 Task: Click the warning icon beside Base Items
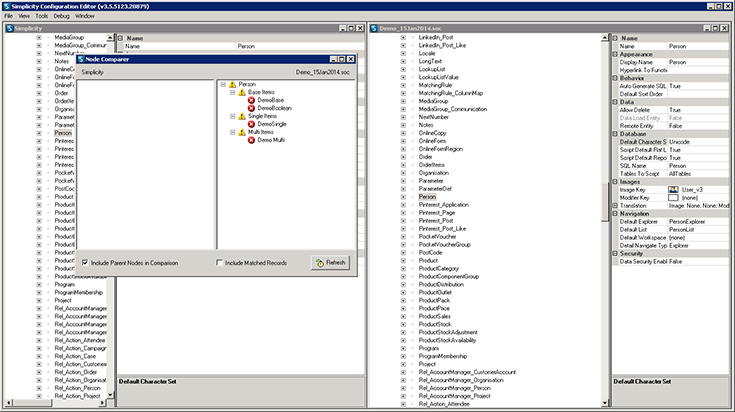(x=242, y=92)
